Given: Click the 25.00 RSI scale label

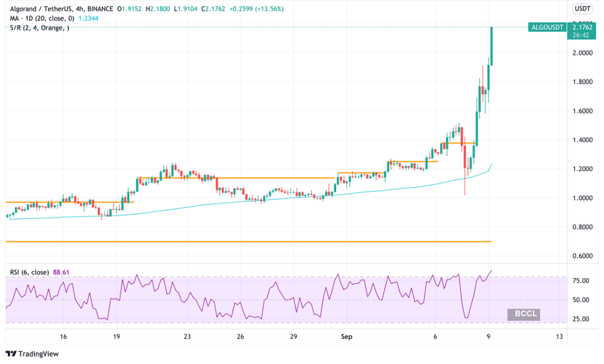Looking at the screenshot, I should (x=581, y=319).
